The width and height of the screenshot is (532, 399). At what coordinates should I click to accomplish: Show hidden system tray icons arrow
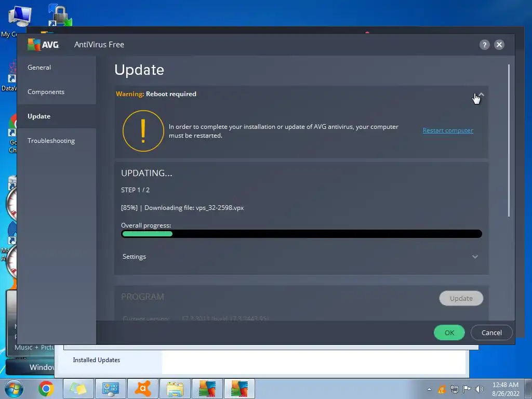coord(430,389)
